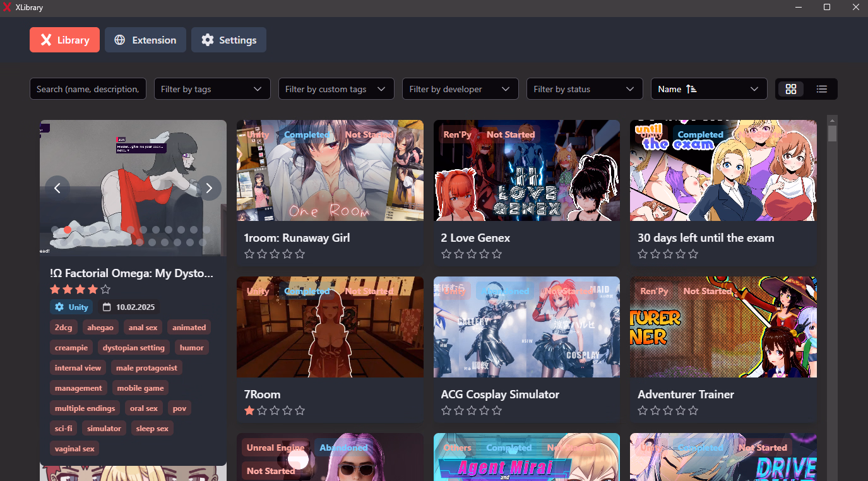This screenshot has height=481, width=868.
Task: Expand Filter by status dropdown
Action: point(585,89)
